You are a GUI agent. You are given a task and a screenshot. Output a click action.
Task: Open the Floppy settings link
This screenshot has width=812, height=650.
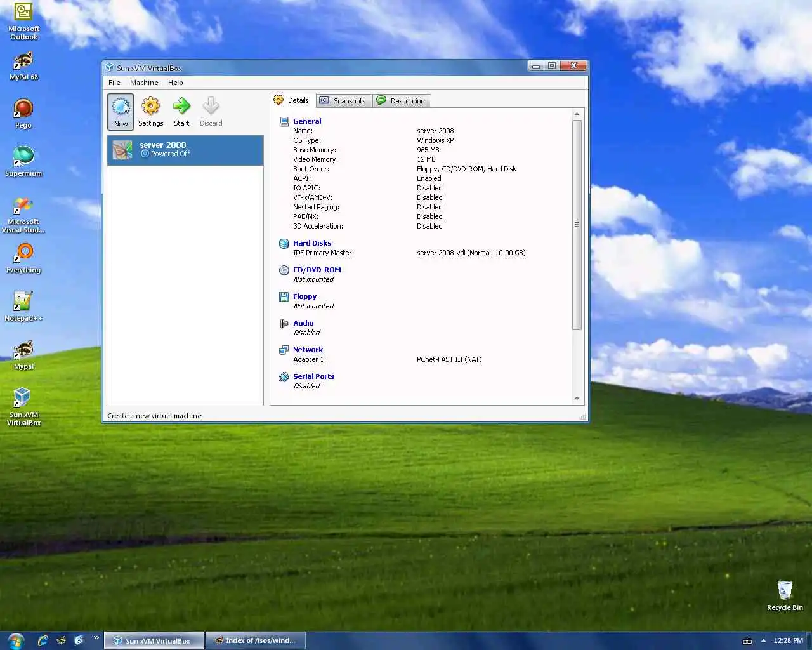click(x=304, y=296)
